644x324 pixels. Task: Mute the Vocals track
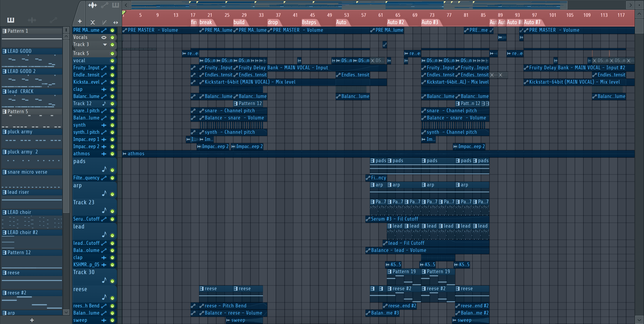(112, 37)
